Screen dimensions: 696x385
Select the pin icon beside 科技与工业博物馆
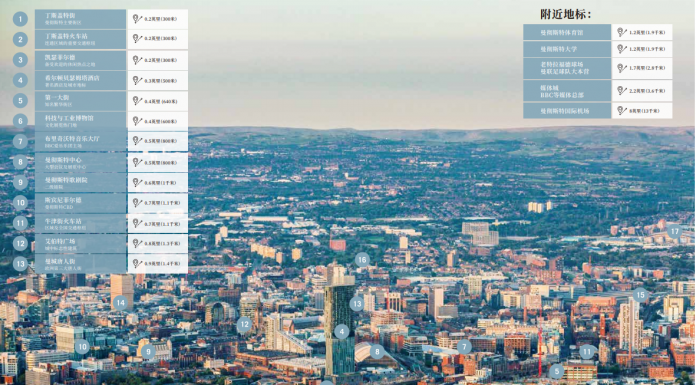pyautogui.click(x=137, y=121)
